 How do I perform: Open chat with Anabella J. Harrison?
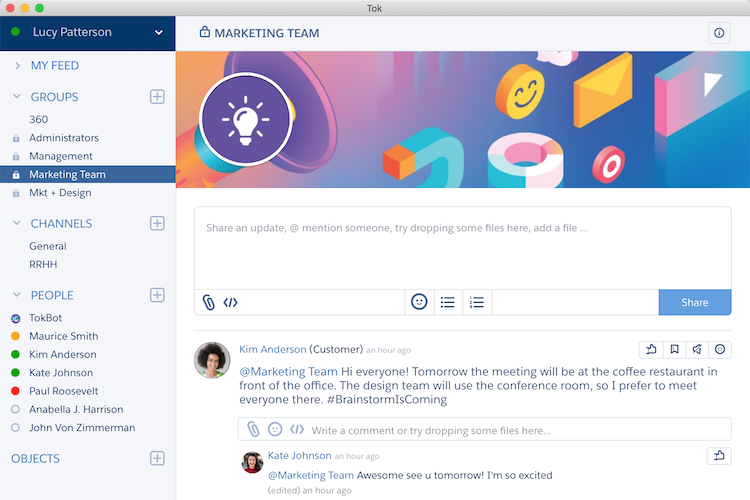click(76, 410)
